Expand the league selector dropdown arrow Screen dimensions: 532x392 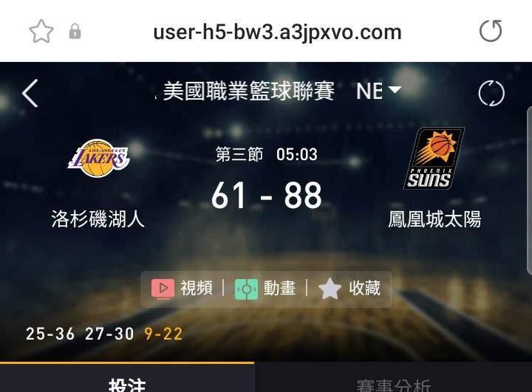coord(395,90)
